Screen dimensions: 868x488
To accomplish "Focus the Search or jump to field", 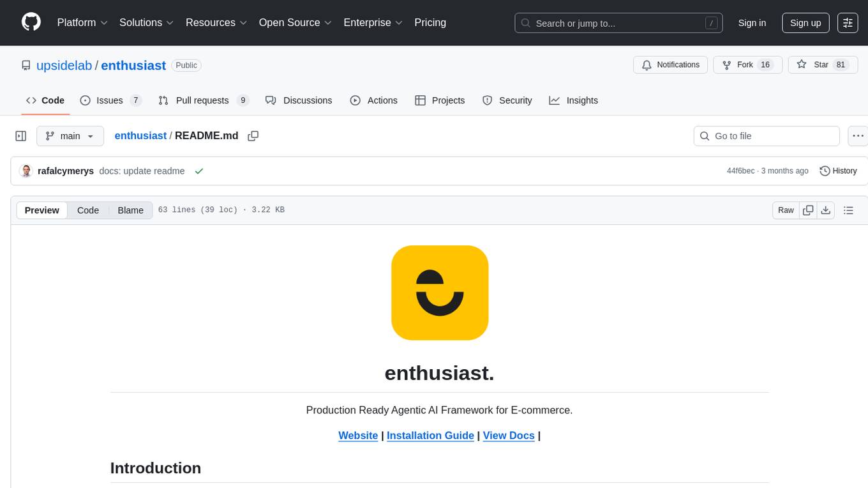I will (x=618, y=23).
